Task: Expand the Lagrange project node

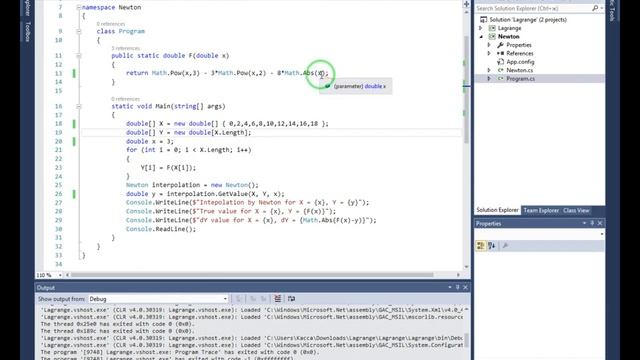Action: (x=481, y=28)
